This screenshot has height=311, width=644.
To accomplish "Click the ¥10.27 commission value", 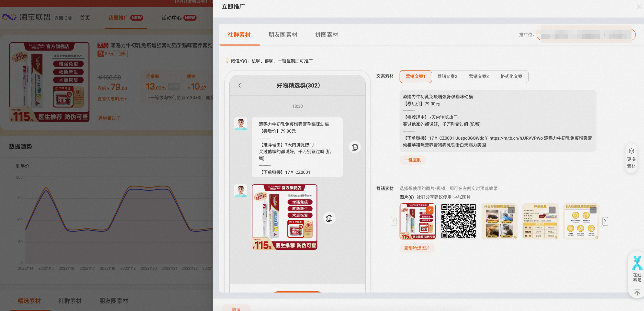I will (197, 87).
